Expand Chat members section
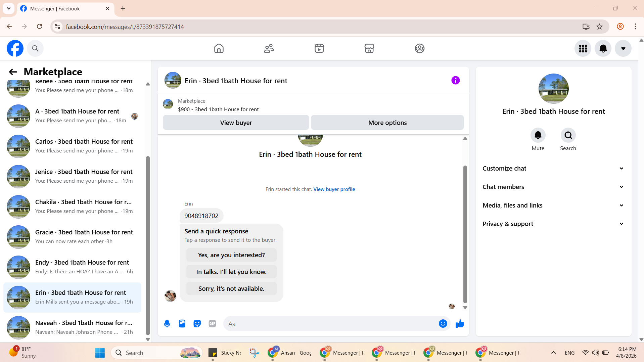The image size is (644, 362). [x=553, y=187]
